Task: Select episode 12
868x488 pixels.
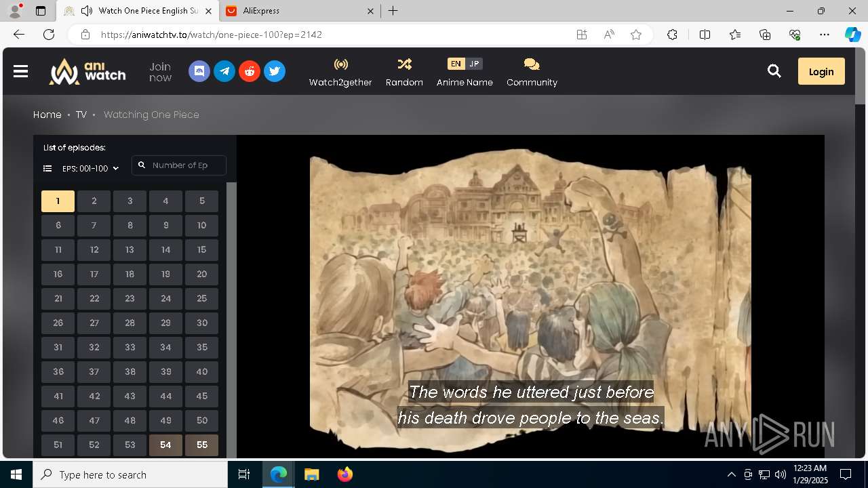Action: pyautogui.click(x=94, y=250)
